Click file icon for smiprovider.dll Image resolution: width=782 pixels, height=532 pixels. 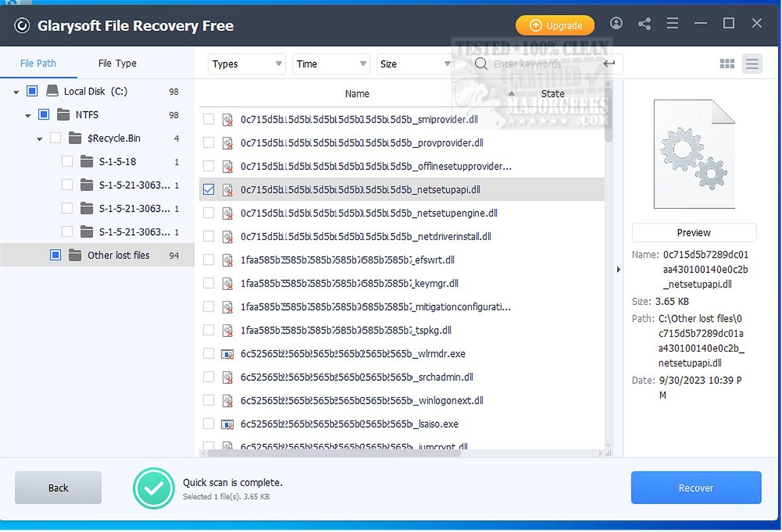click(x=228, y=119)
